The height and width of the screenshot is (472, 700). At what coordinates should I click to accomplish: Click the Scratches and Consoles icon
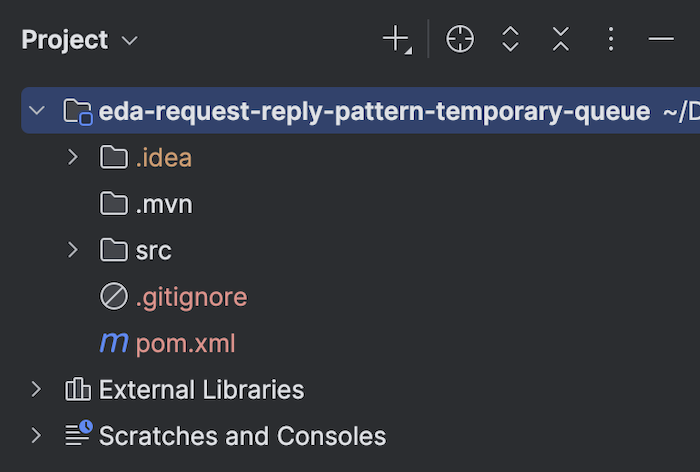point(79,433)
